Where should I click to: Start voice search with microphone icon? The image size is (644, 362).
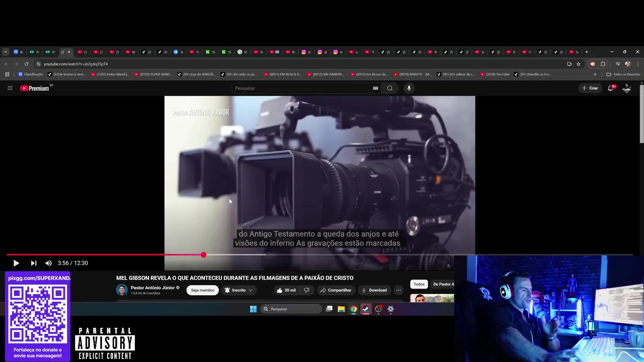(x=409, y=88)
